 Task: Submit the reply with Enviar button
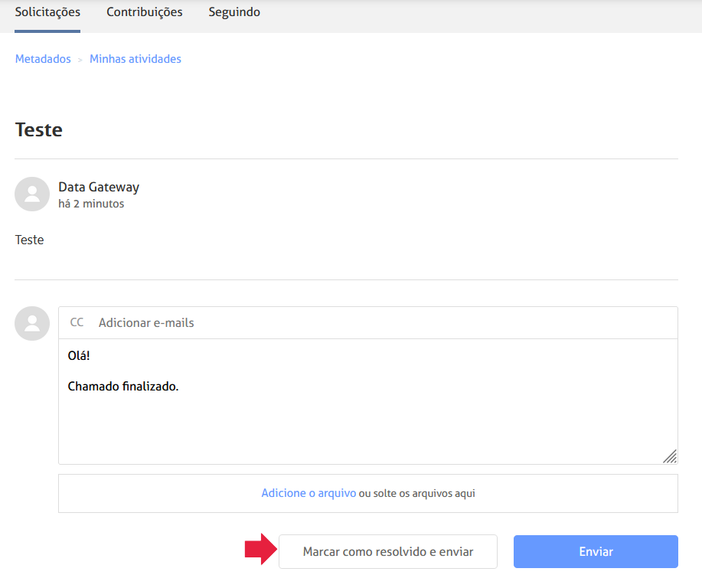pyautogui.click(x=596, y=552)
